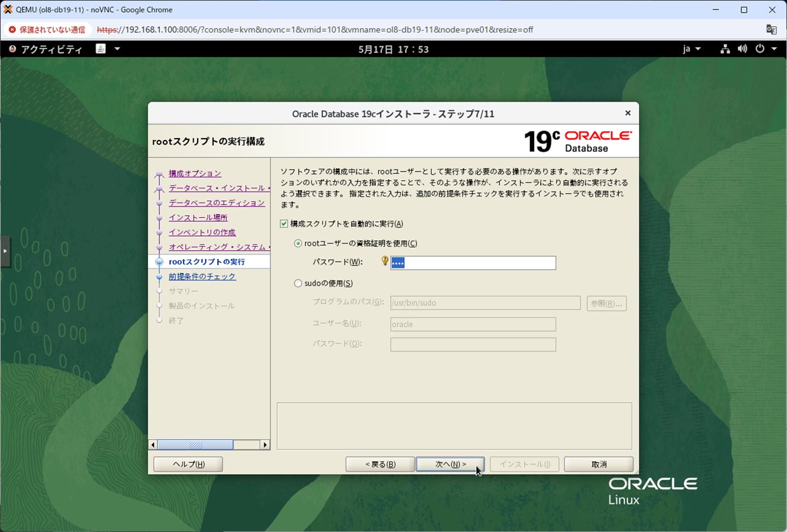The width and height of the screenshot is (787, 532).
Task: Click the step list horizontal scrollbar thumb
Action: [195, 445]
